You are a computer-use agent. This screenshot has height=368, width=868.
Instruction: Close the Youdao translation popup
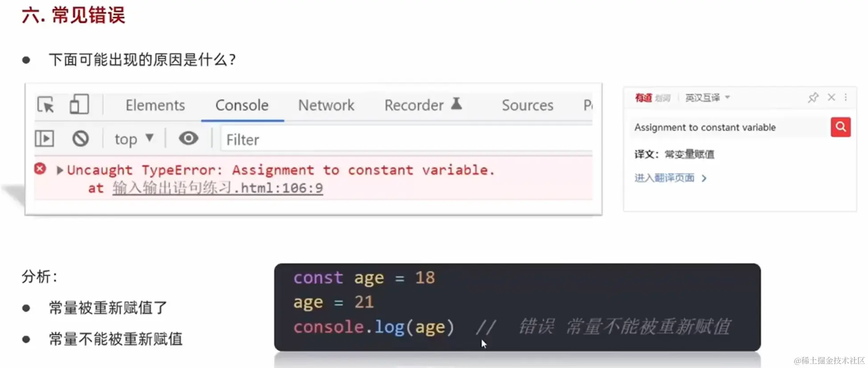pyautogui.click(x=831, y=97)
